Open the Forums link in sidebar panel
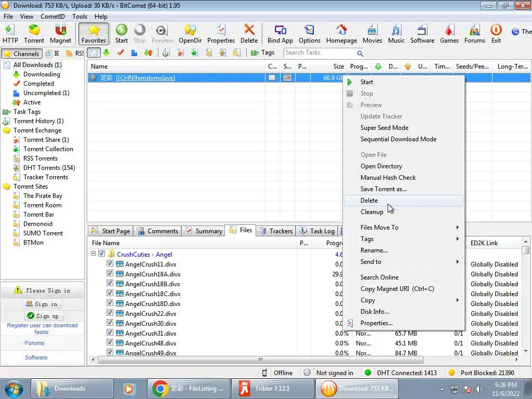 point(34,343)
